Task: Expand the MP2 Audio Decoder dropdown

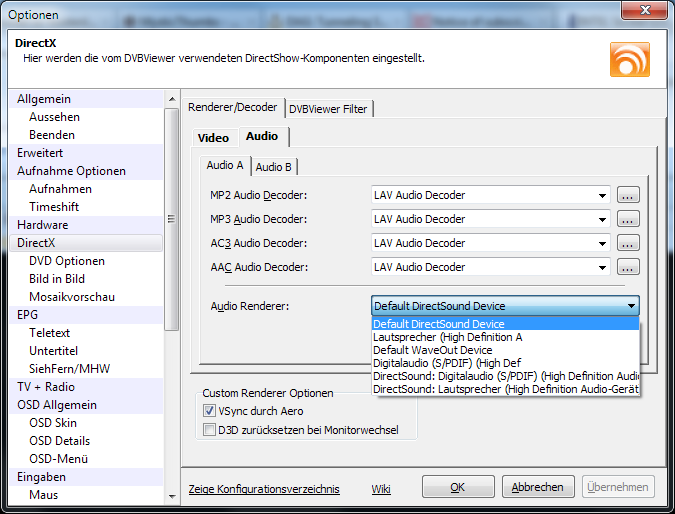Action: (602, 195)
